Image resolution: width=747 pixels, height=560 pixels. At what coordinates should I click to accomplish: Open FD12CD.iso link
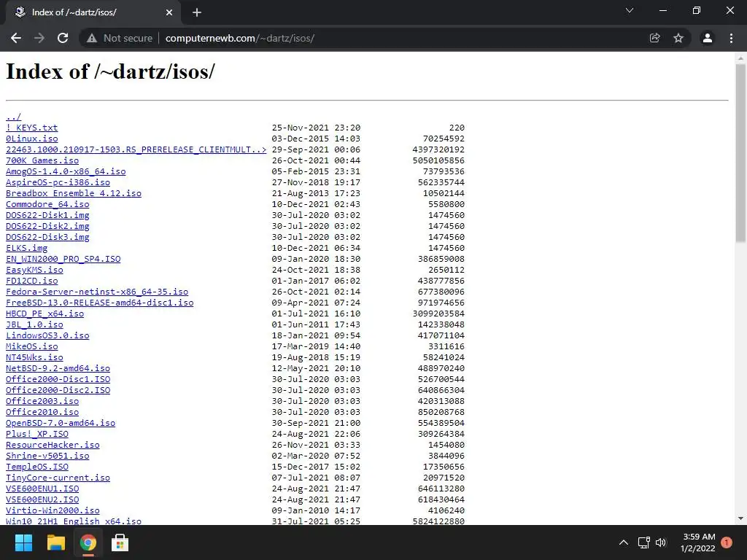pos(32,281)
